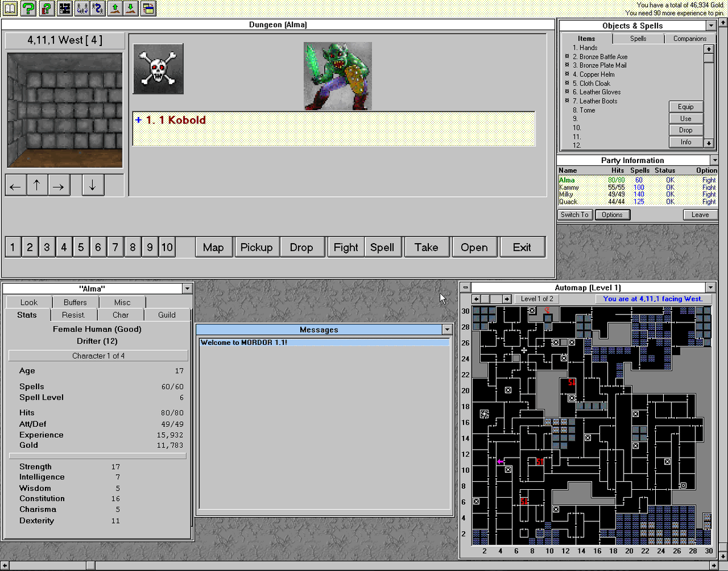The image size is (728, 571).
Task: Click the question mark with red E icon
Action: coord(46,8)
